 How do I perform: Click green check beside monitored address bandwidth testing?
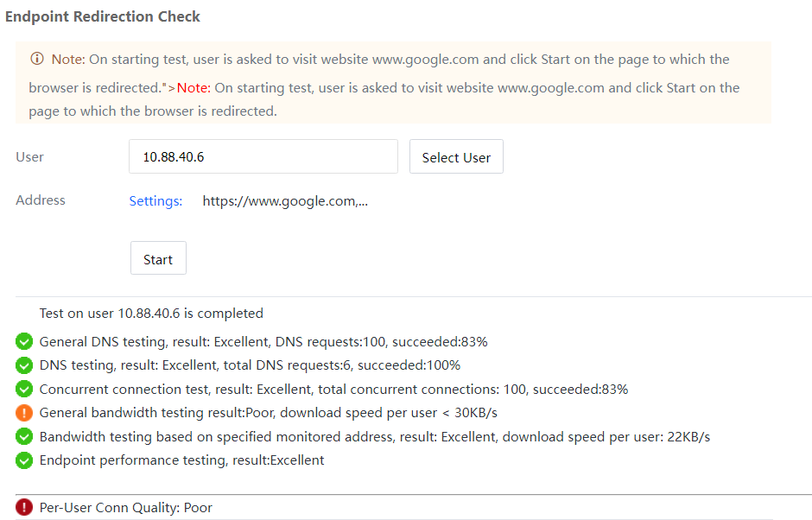pos(24,437)
